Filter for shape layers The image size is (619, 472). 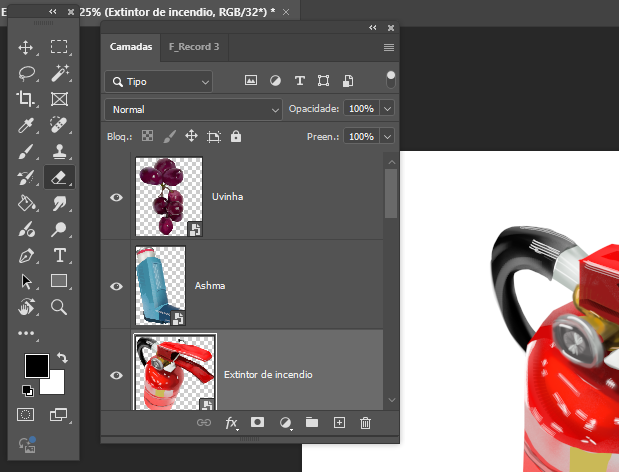click(323, 81)
